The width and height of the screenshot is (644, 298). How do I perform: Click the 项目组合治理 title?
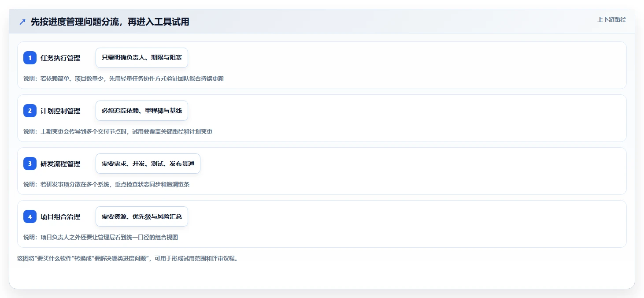pos(60,216)
